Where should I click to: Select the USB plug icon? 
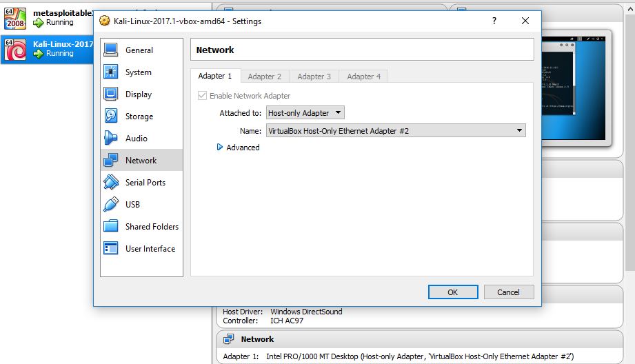110,204
